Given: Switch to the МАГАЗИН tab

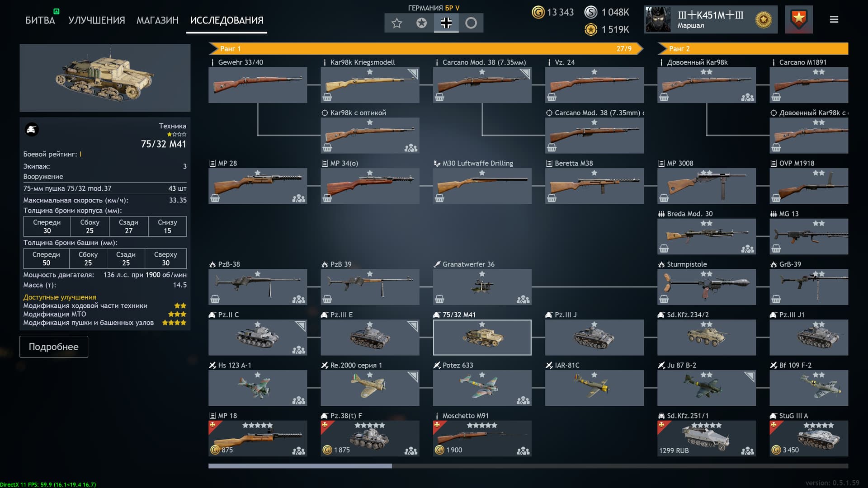Looking at the screenshot, I should tap(157, 20).
